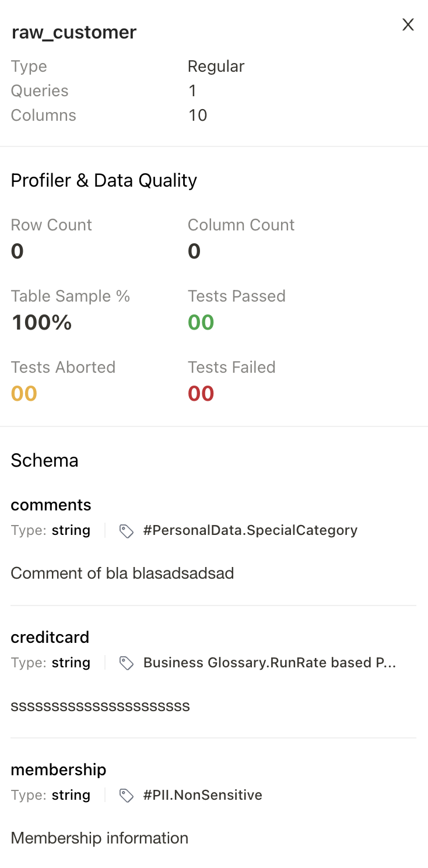This screenshot has width=428, height=868.
Task: Select the #PII.NonSensitive tag
Action: (x=202, y=795)
